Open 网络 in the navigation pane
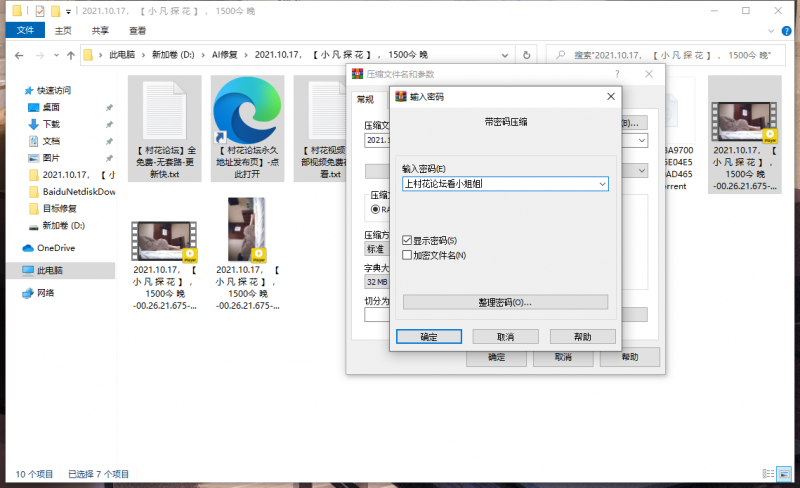 (46, 293)
